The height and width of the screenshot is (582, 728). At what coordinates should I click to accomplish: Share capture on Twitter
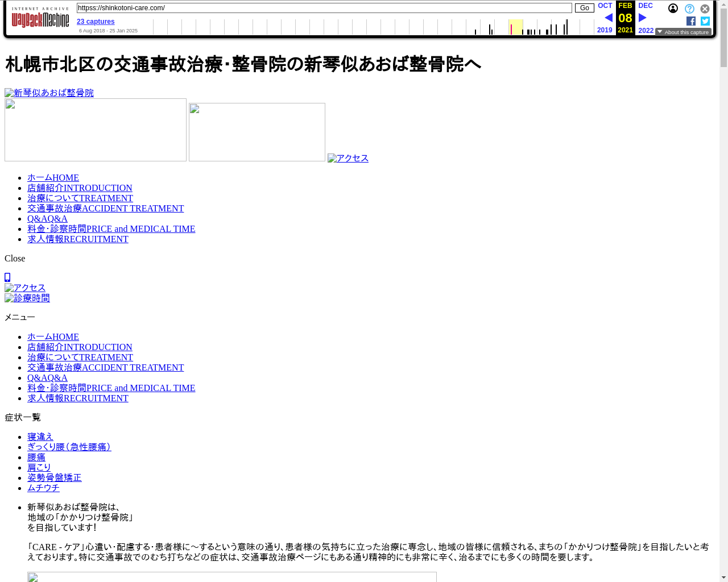705,21
